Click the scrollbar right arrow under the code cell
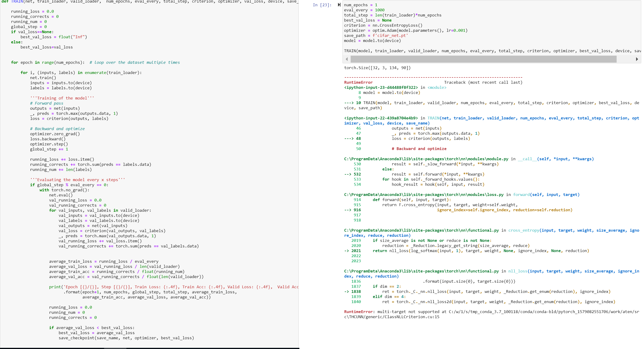 (637, 59)
